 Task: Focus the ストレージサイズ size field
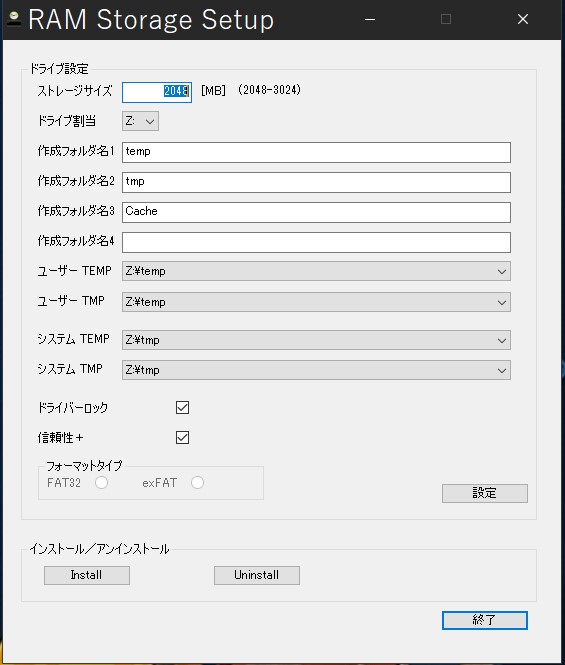[x=157, y=92]
